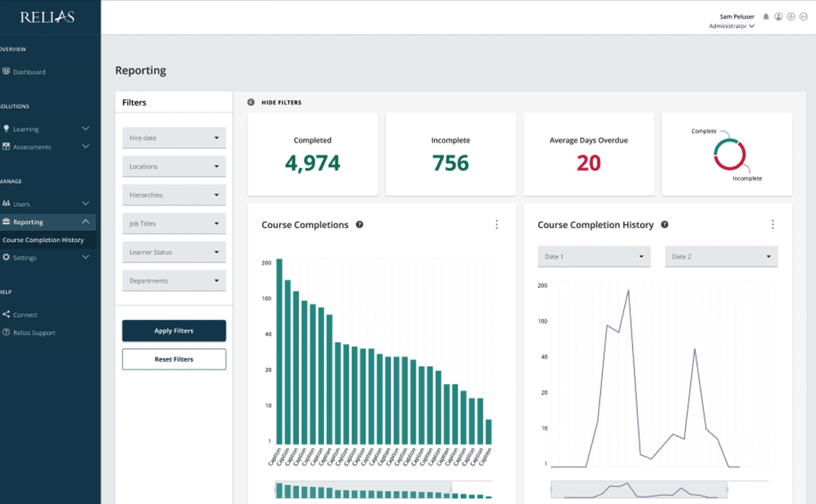
Task: Open the Administrator role dropdown
Action: click(732, 26)
